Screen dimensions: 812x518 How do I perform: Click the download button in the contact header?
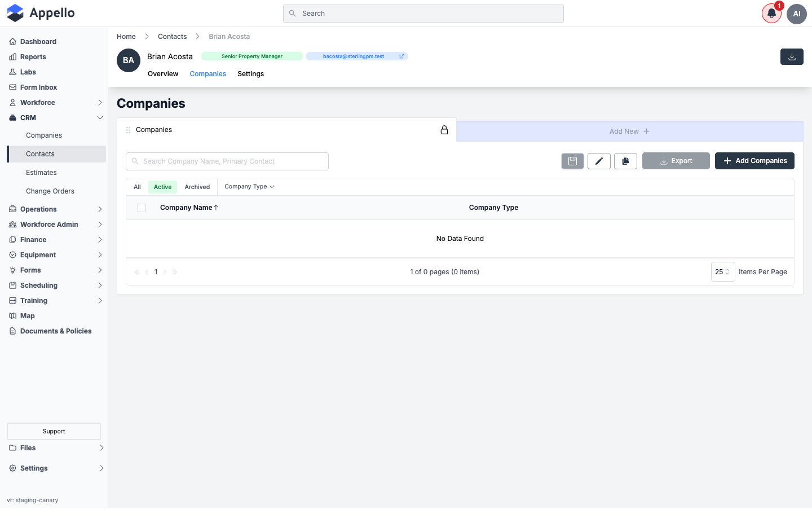click(792, 56)
